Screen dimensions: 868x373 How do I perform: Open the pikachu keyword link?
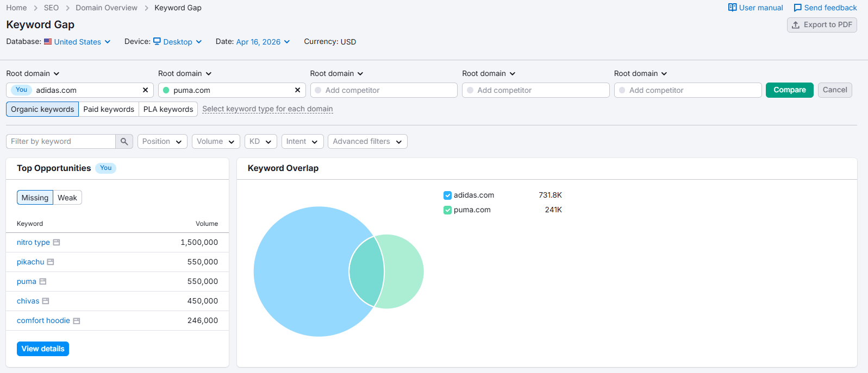point(30,262)
